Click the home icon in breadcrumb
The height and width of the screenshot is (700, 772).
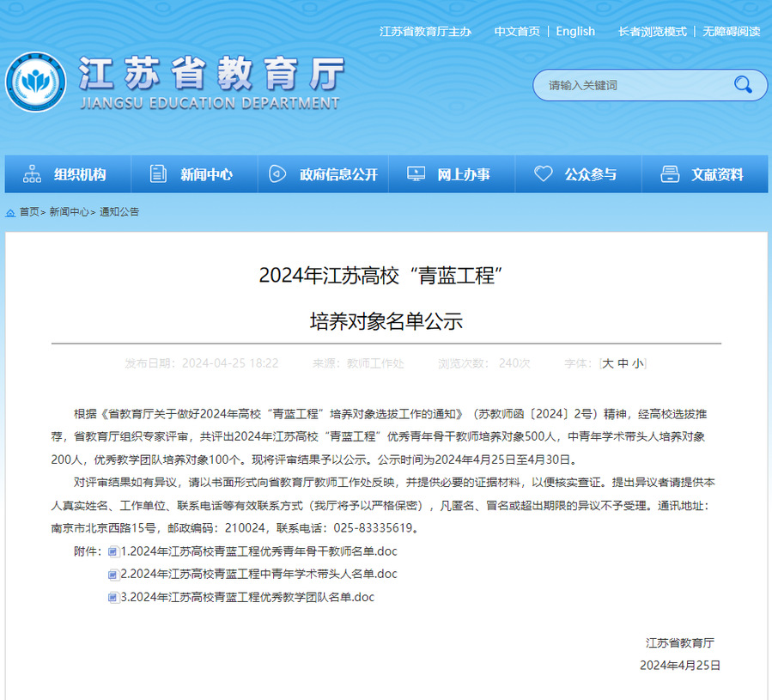point(10,212)
